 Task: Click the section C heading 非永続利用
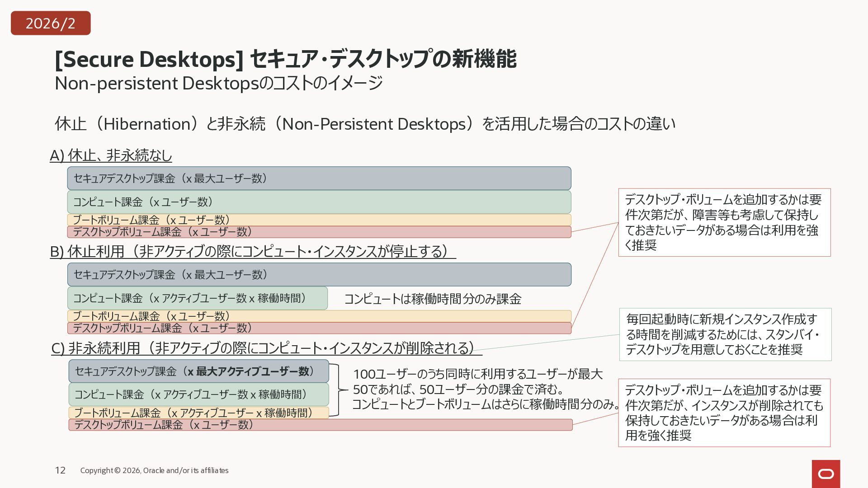point(266,348)
